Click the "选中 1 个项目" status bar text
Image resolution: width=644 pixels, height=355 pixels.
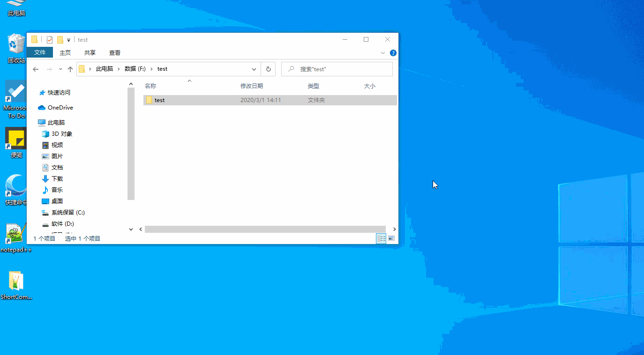[82, 239]
